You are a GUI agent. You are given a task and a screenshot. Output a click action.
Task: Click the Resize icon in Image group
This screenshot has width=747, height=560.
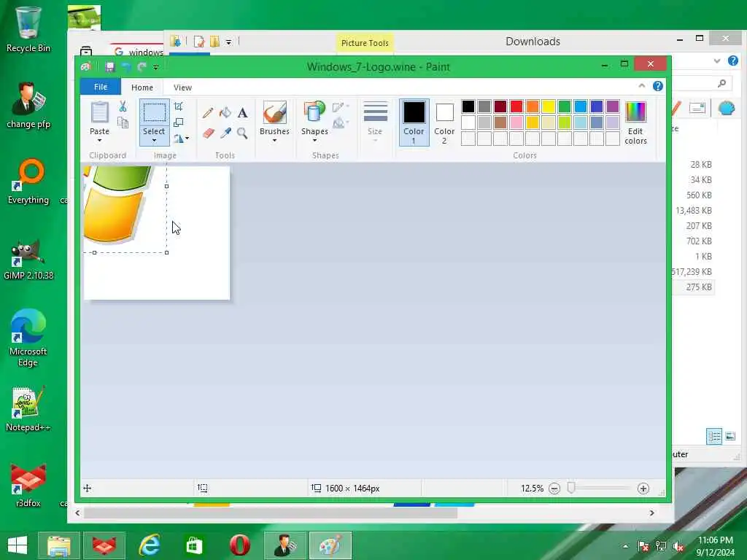tap(179, 122)
